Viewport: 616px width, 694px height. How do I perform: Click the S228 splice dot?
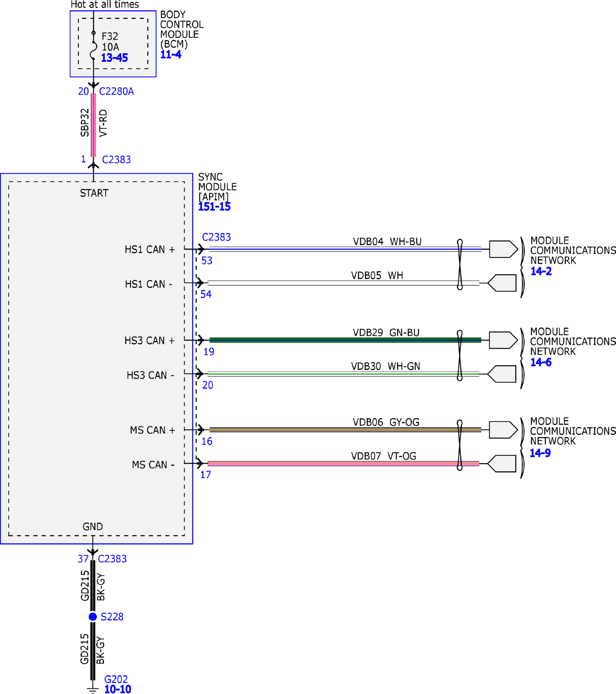[x=93, y=616]
